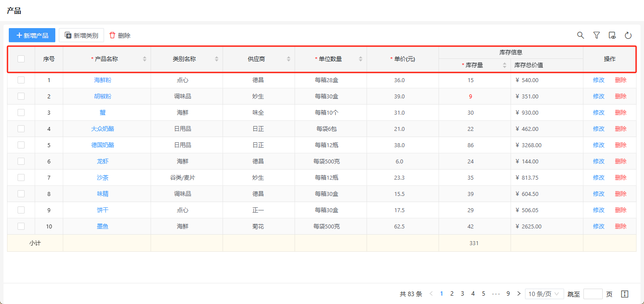
Task: Refresh the product table
Action: pos(628,35)
